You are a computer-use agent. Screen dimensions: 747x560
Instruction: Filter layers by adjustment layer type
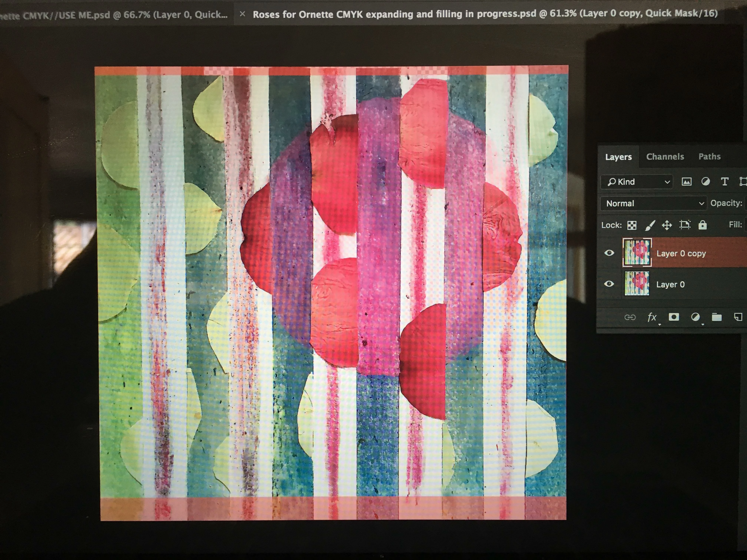coord(705,182)
